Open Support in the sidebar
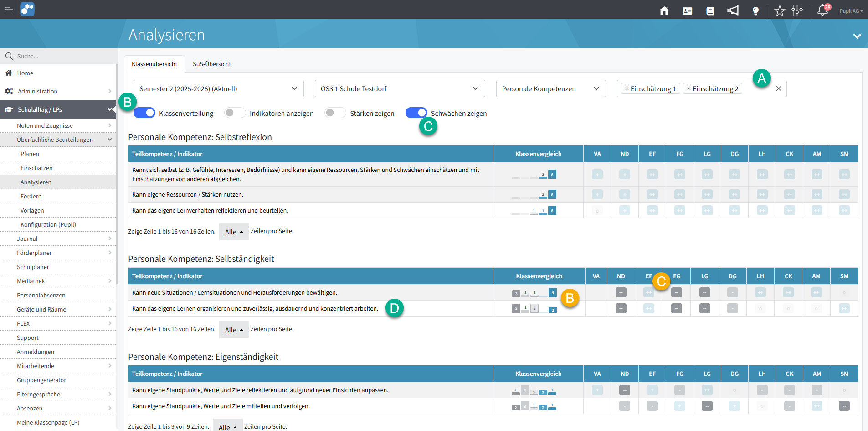This screenshot has height=431, width=868. click(58, 338)
